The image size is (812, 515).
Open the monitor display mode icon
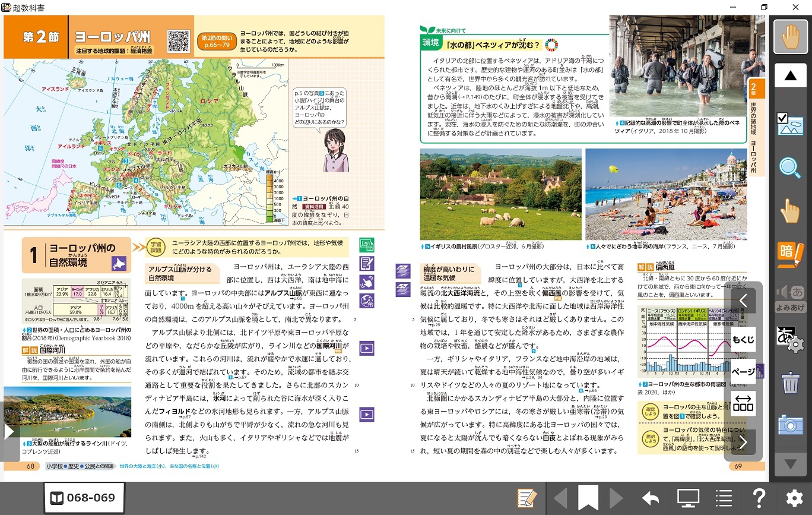tap(688, 498)
